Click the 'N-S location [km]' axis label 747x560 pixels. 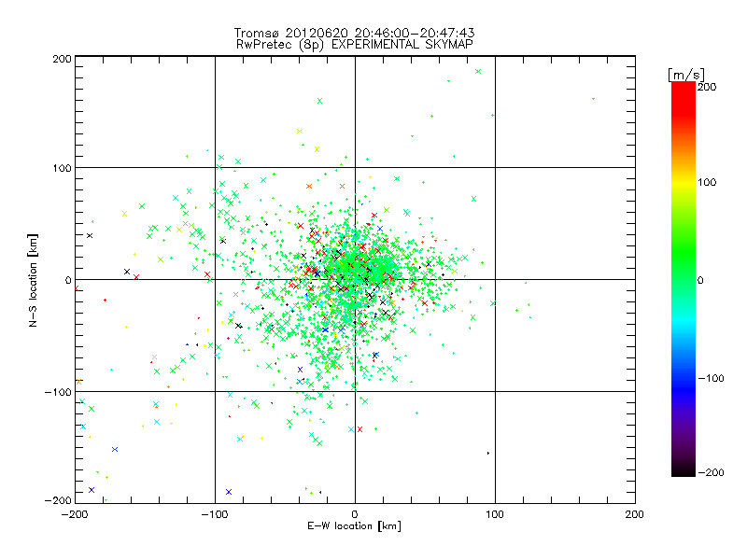33,280
